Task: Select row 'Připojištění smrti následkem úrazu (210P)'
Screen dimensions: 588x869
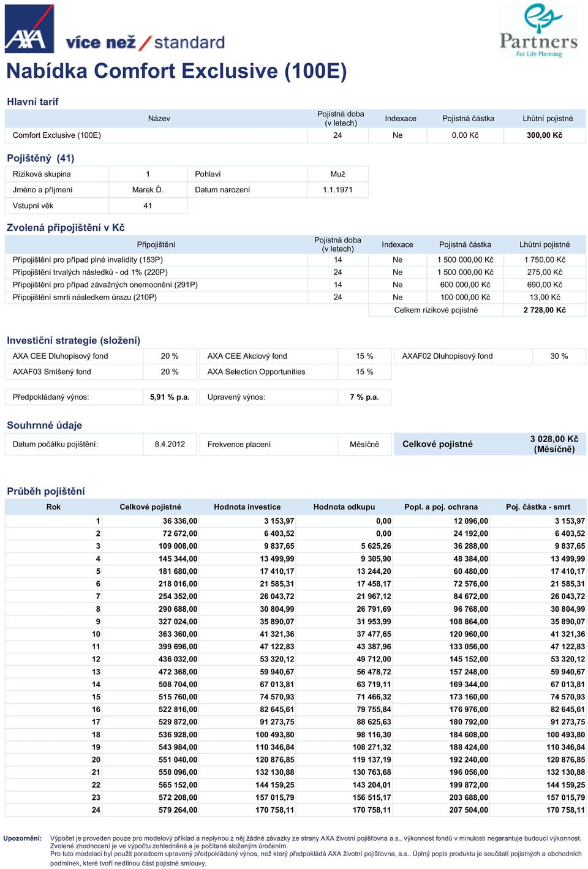Action: 296,297
